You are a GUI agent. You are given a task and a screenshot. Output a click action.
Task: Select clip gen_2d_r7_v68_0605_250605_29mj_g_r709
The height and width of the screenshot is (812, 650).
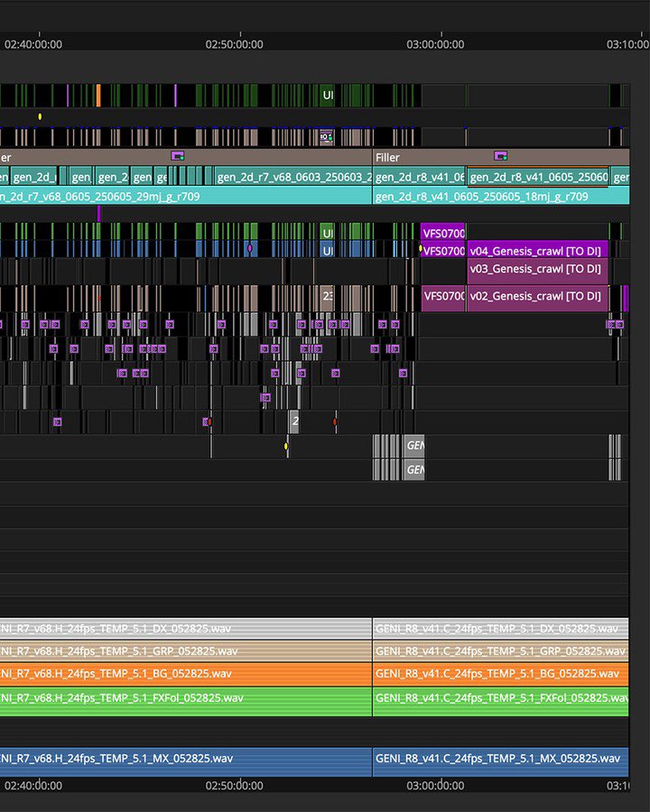186,196
